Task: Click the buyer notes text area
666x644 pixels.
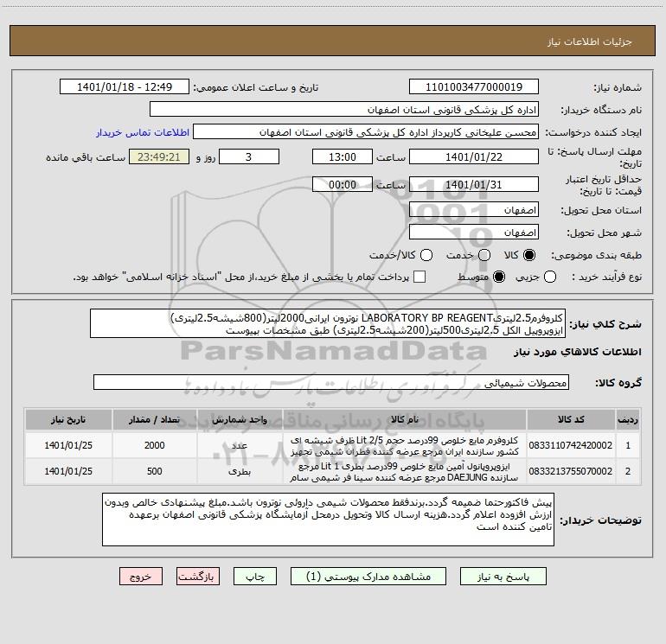Action: (329, 520)
